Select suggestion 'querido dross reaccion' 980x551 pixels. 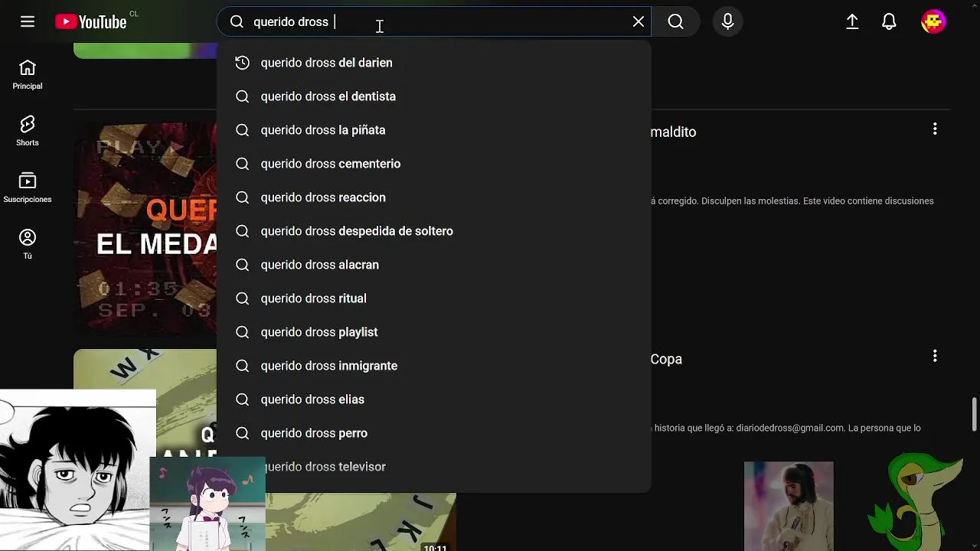pyautogui.click(x=434, y=197)
